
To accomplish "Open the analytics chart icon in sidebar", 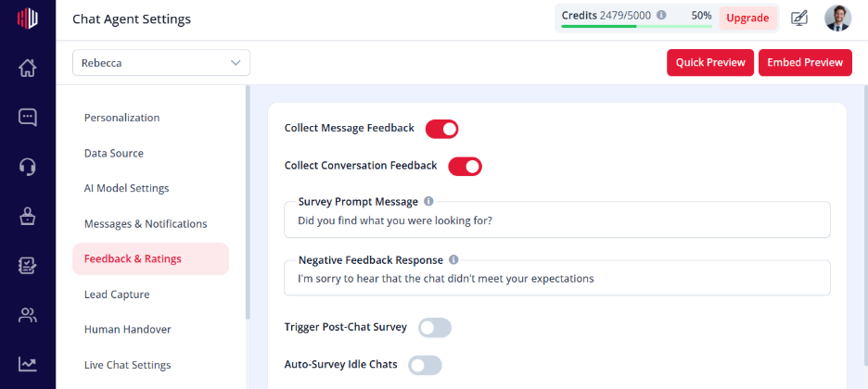I will coord(27,364).
